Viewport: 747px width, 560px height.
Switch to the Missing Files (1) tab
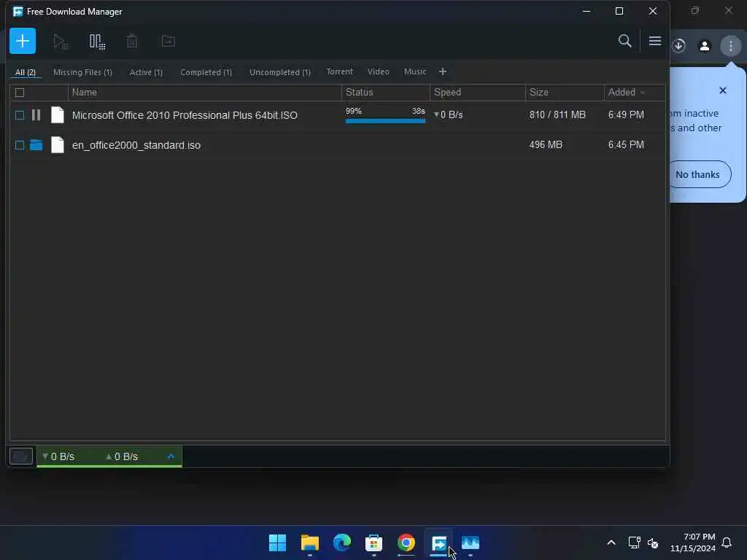tap(82, 72)
